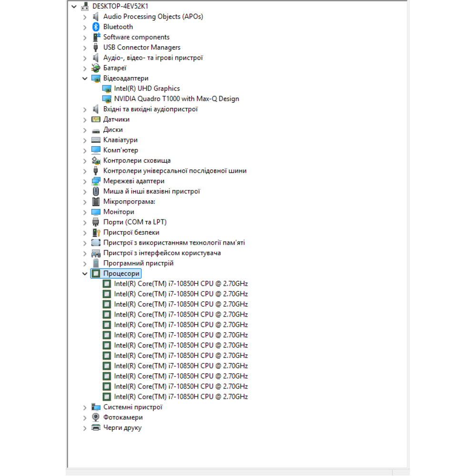This screenshot has height=476, width=476.
Task: Collapse the Відеоадаптери category
Action: (85, 79)
